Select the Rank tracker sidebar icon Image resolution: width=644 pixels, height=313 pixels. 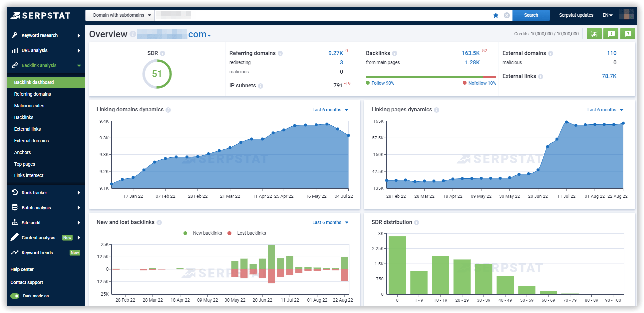click(15, 192)
